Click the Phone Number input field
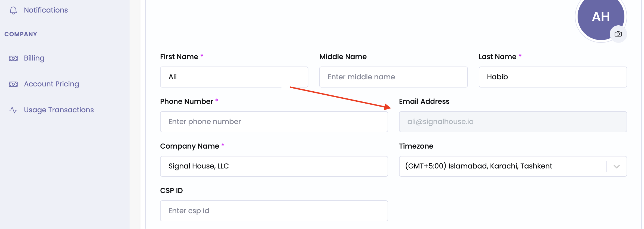Viewport: 644px width, 229px height. (274, 122)
